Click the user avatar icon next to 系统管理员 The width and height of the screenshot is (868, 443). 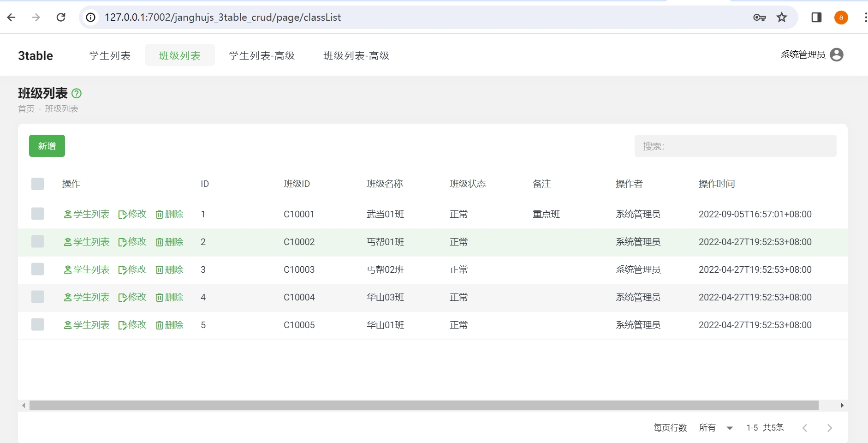(836, 55)
